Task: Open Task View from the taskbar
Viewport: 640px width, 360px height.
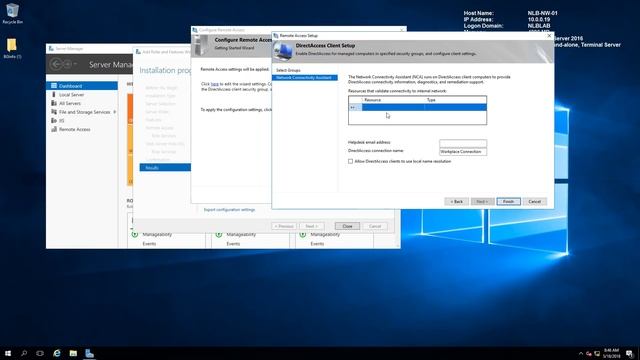Action: 40,353
